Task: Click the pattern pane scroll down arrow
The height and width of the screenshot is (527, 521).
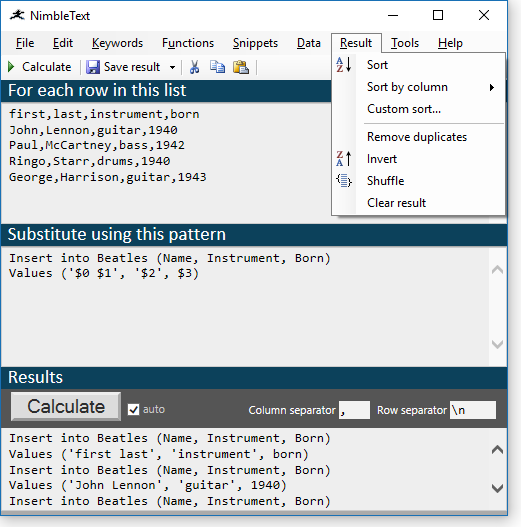Action: click(497, 344)
